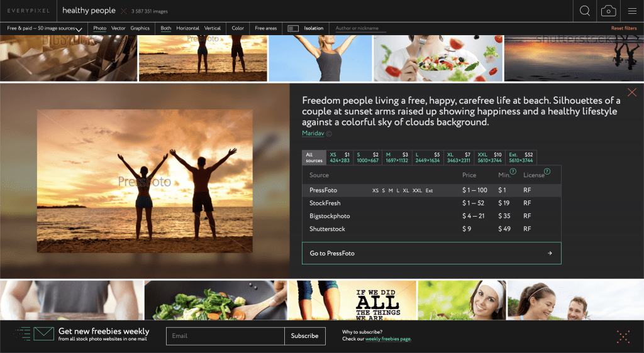
Task: Select the XL $7 size tab
Action: click(458, 157)
